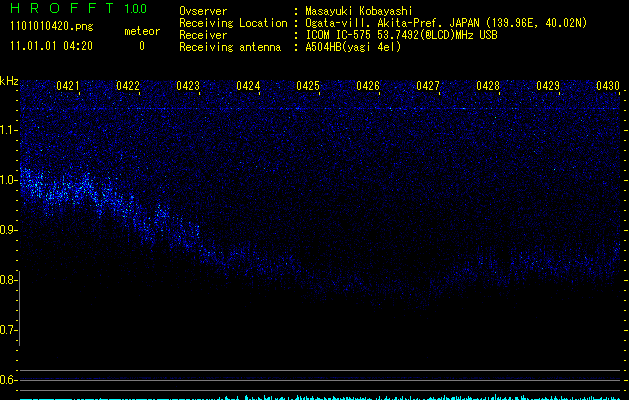Click the 0.9 kHz axis label
This screenshot has height=400, width=629.
click(8, 230)
